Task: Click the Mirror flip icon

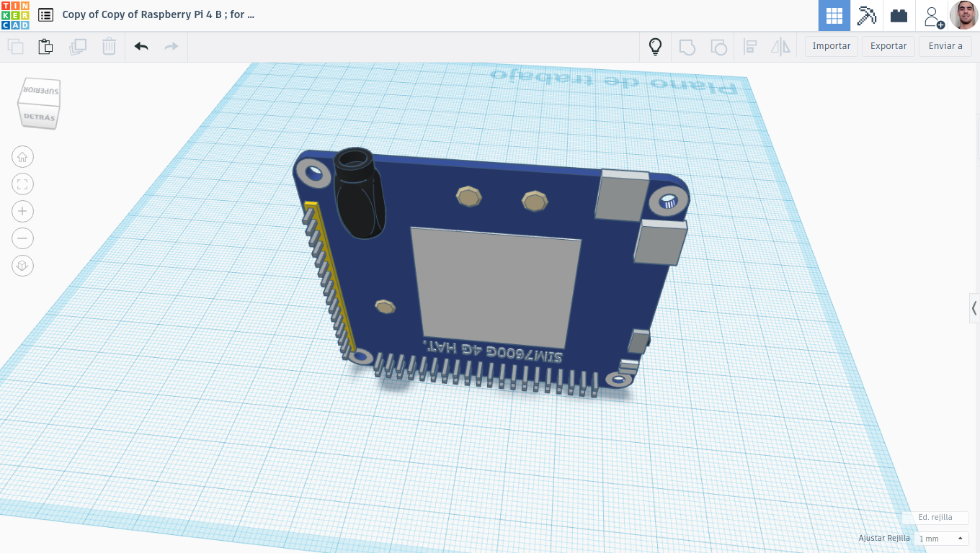Action: [780, 48]
